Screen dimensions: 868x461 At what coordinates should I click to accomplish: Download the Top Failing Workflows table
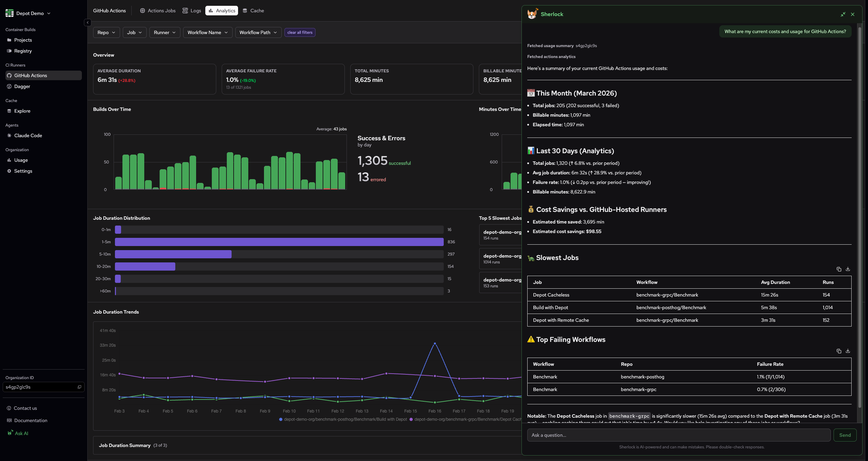tap(848, 351)
